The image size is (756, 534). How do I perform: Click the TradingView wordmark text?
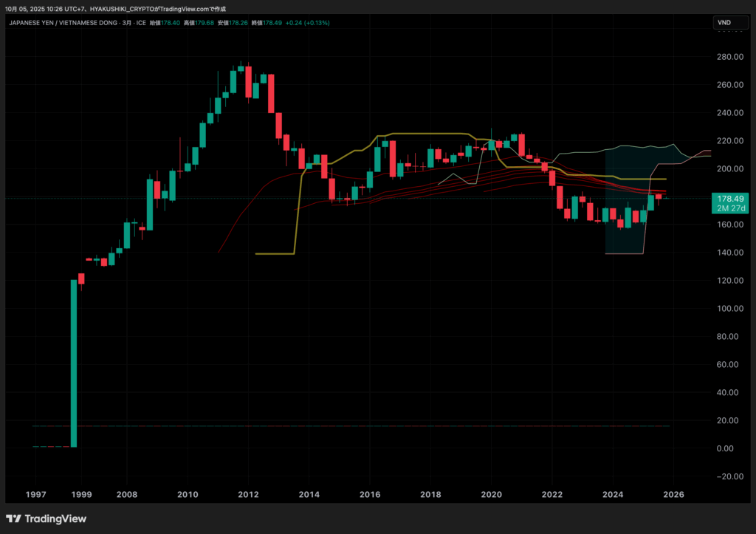coord(55,518)
